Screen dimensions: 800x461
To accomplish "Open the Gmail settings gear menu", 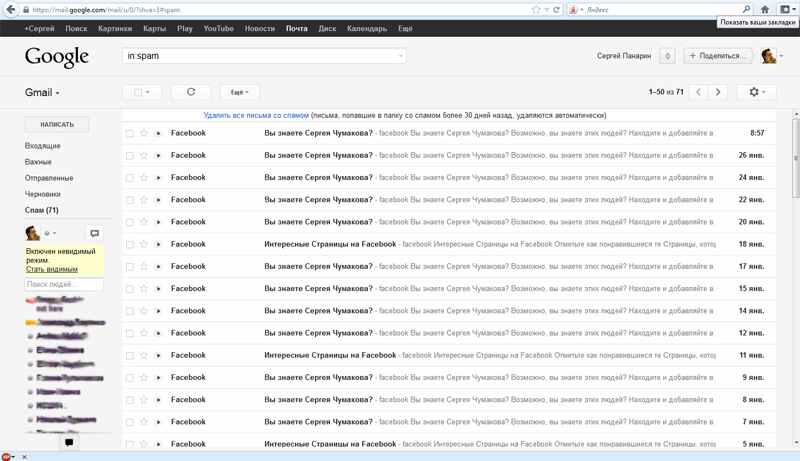I will (757, 92).
